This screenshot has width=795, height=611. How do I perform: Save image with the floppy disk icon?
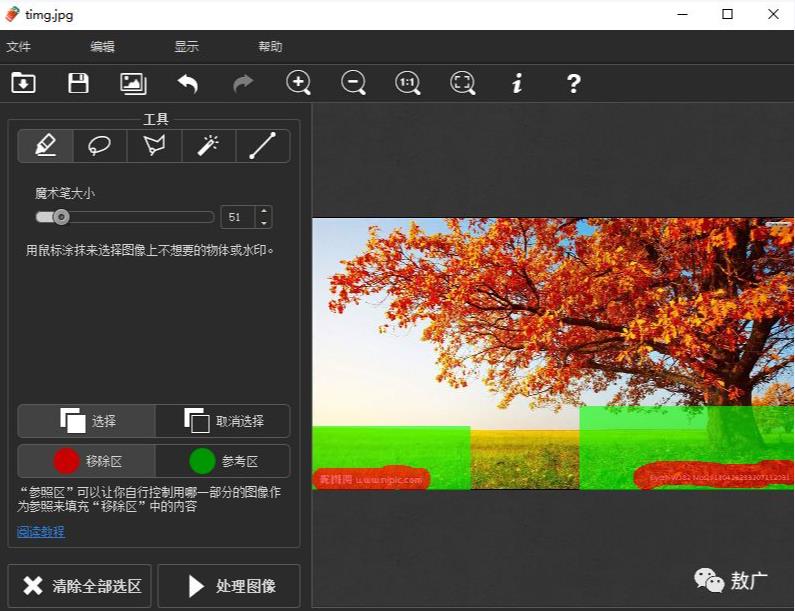click(78, 83)
